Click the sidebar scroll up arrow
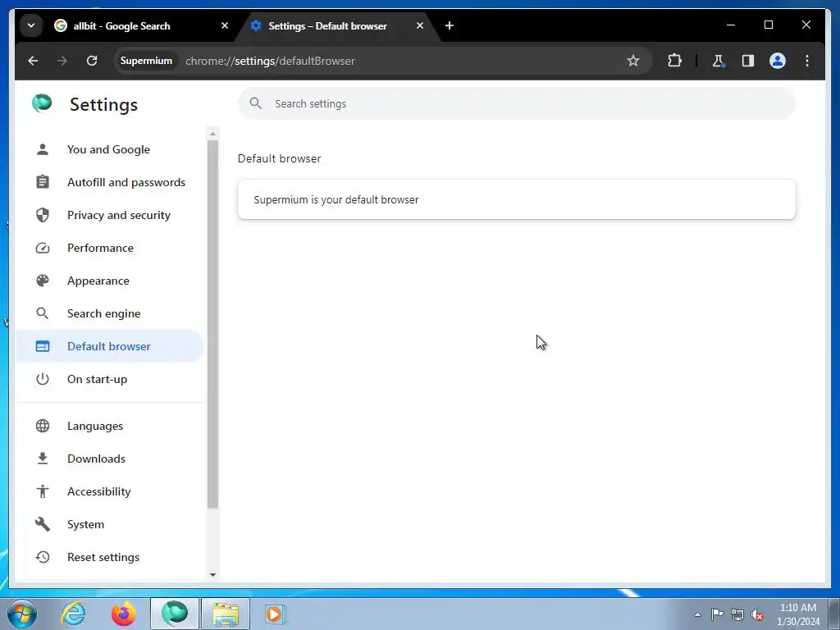840x630 pixels. tap(212, 134)
